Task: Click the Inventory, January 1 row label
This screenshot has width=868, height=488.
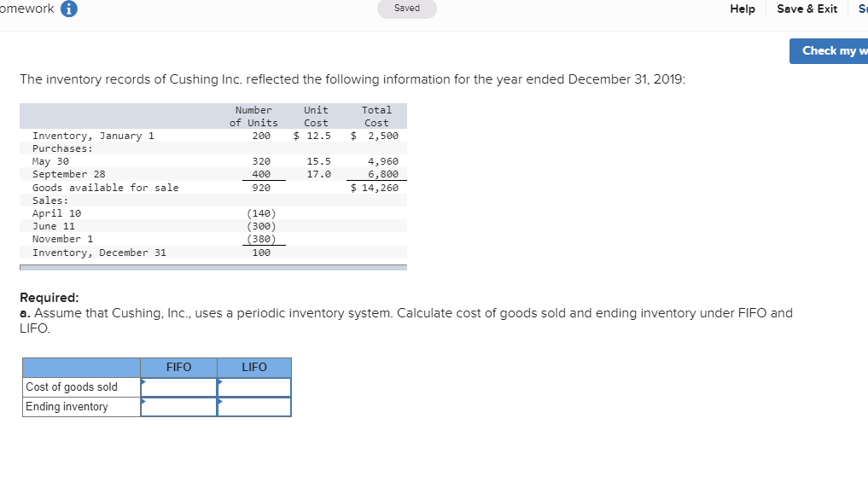Action: 93,137
